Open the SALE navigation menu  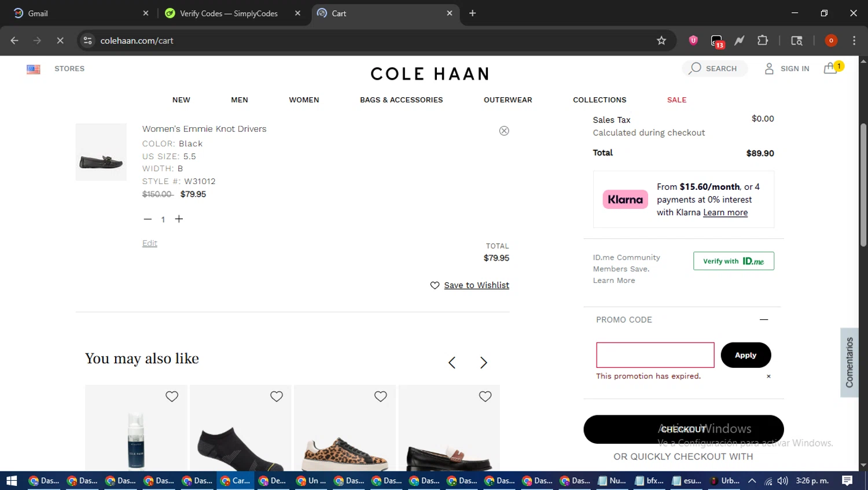tap(676, 100)
